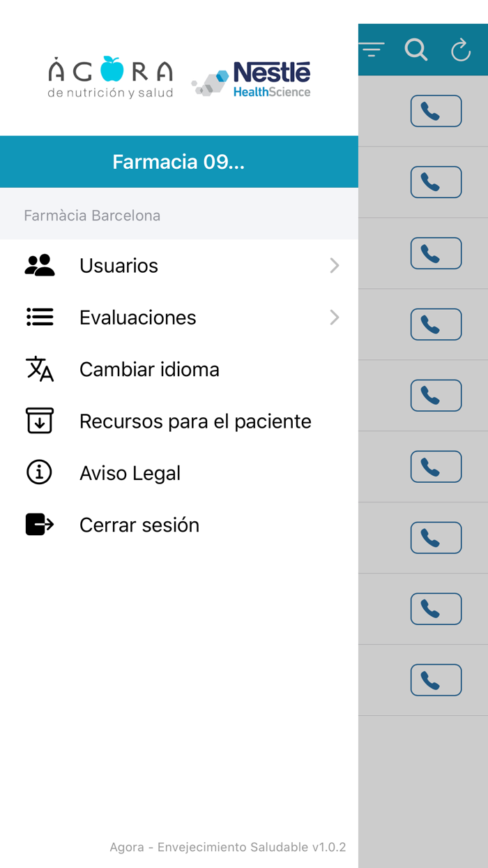Expand the Usuarios menu item
Screen dimensions: 488x868
pyautogui.click(x=334, y=265)
